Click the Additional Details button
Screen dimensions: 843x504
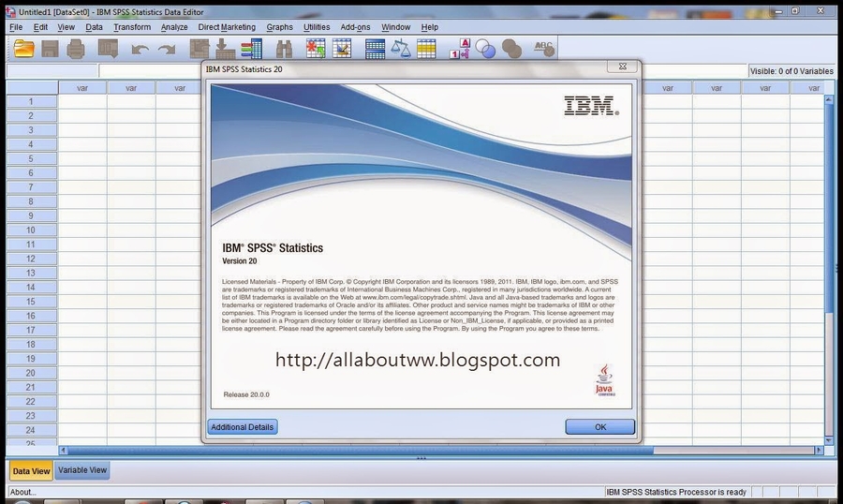(x=243, y=427)
